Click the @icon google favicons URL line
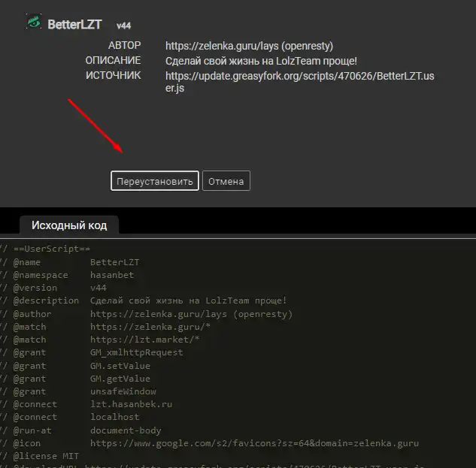Viewport: 476px width, 468px height. click(x=210, y=443)
